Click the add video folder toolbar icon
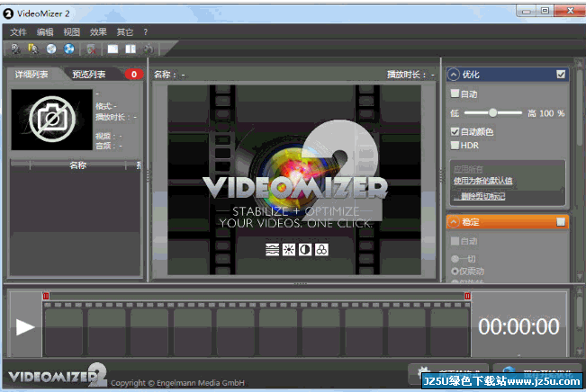586x392 pixels. 33,49
